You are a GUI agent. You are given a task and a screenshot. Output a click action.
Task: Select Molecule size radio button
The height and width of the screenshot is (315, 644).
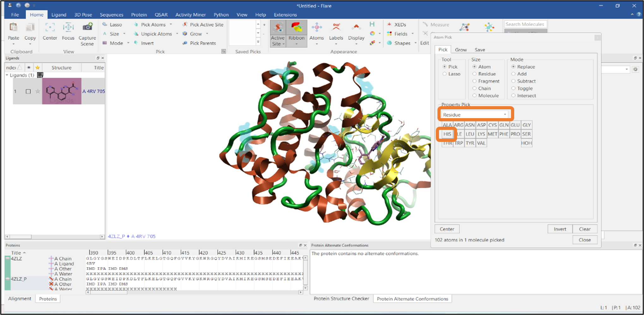click(x=474, y=95)
